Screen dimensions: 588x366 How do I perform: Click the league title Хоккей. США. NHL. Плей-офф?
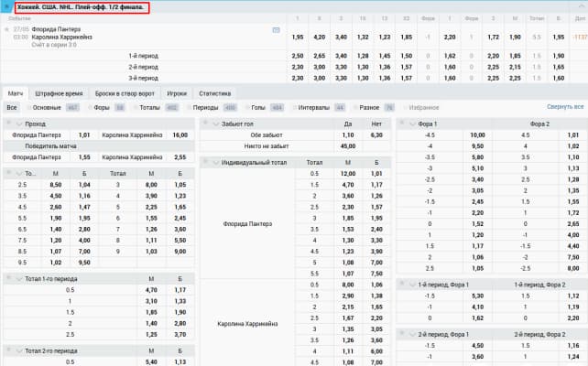[81, 7]
